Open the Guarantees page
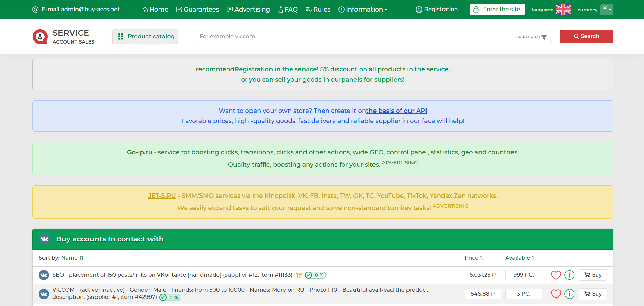 click(x=197, y=10)
